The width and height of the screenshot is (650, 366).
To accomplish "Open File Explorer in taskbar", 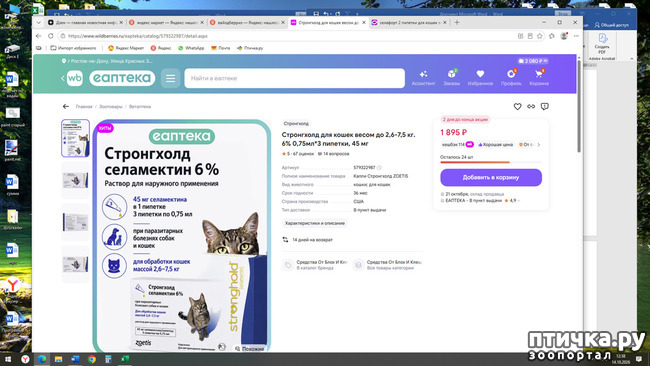I will point(58,359).
